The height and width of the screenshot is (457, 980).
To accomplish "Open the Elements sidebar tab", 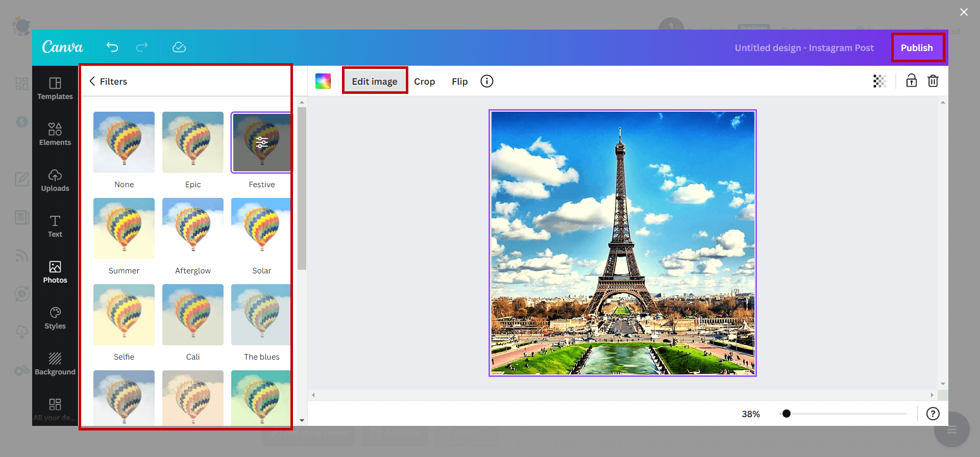I will 55,134.
